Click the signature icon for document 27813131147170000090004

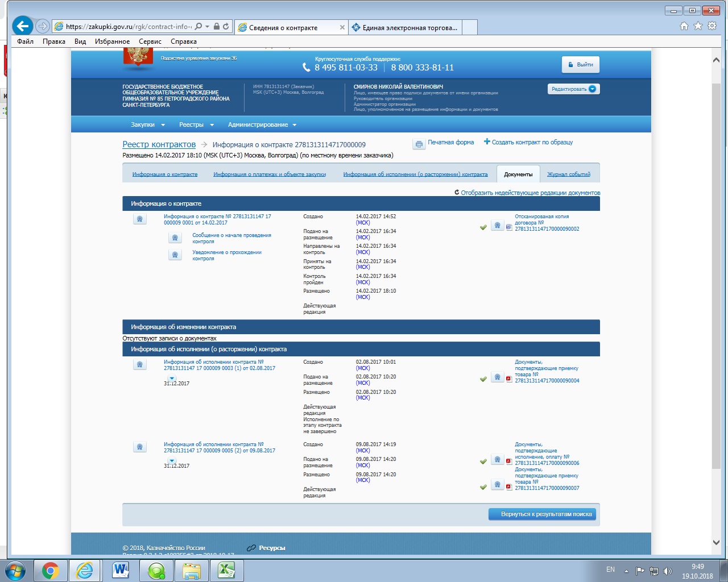tap(497, 377)
